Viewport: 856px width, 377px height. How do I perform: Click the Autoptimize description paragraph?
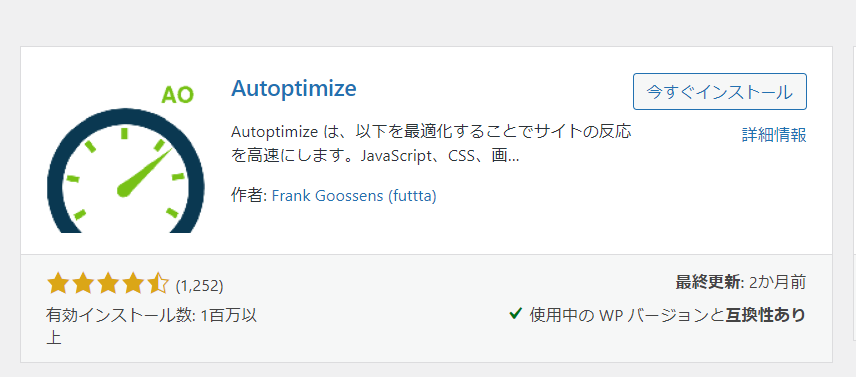click(x=431, y=144)
